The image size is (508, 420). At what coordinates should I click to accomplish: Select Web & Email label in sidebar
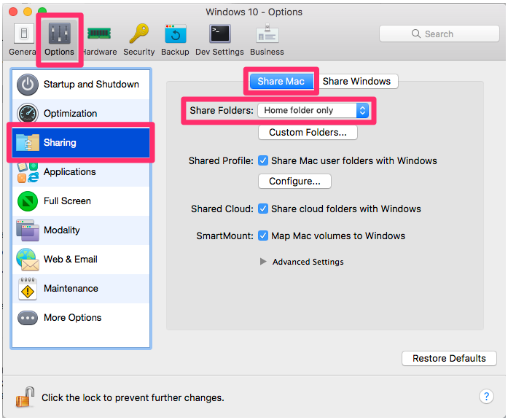(x=71, y=260)
